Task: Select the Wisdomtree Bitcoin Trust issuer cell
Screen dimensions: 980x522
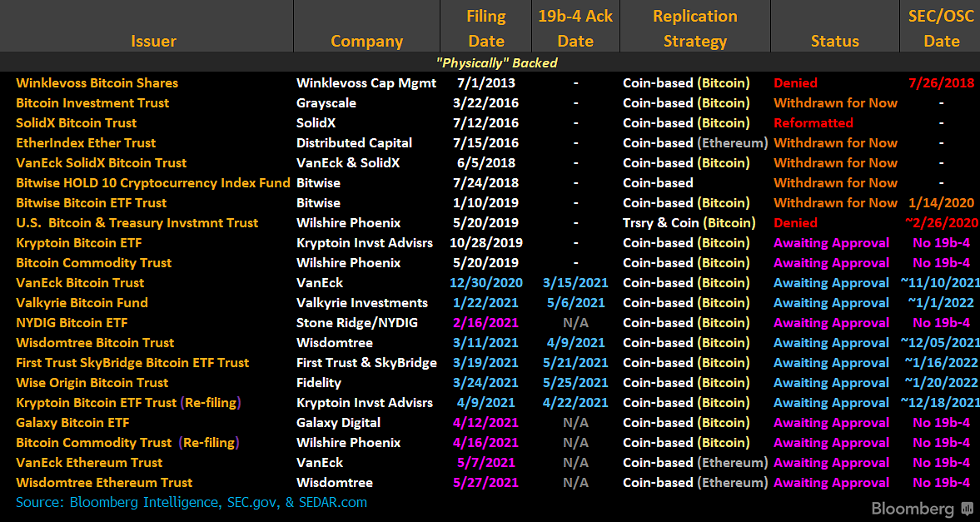Action: (95, 342)
